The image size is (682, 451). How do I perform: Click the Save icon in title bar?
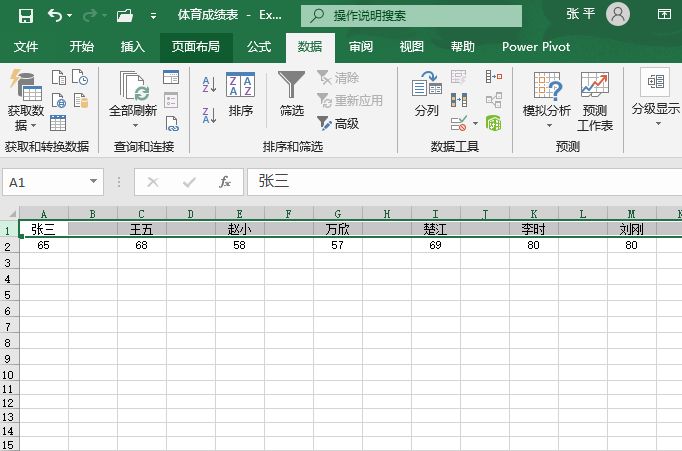(x=26, y=16)
